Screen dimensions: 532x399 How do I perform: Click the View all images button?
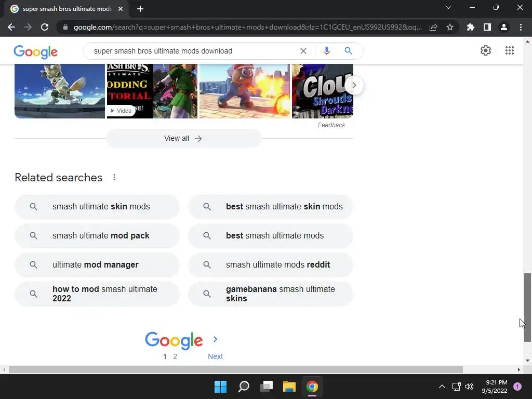click(x=183, y=138)
